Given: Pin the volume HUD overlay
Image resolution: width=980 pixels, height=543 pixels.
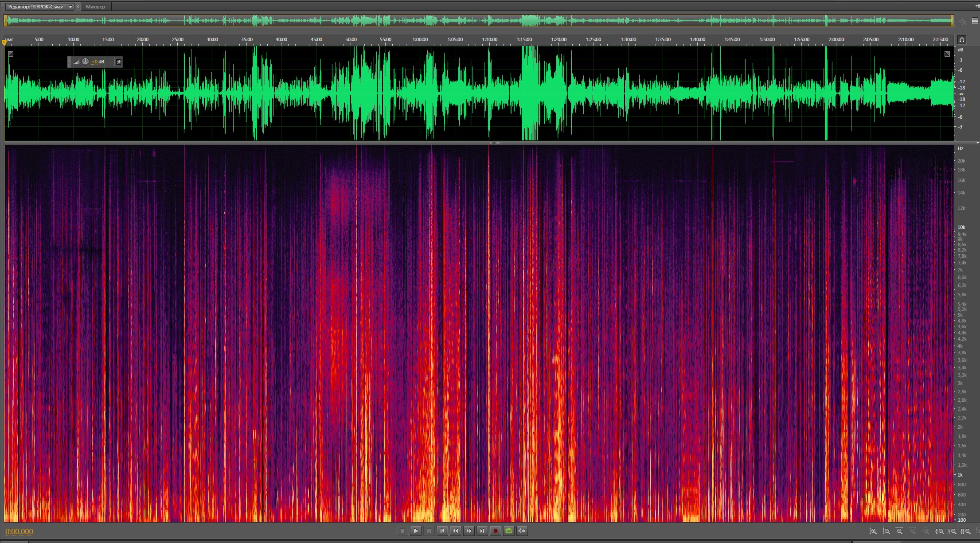Looking at the screenshot, I should (x=119, y=62).
